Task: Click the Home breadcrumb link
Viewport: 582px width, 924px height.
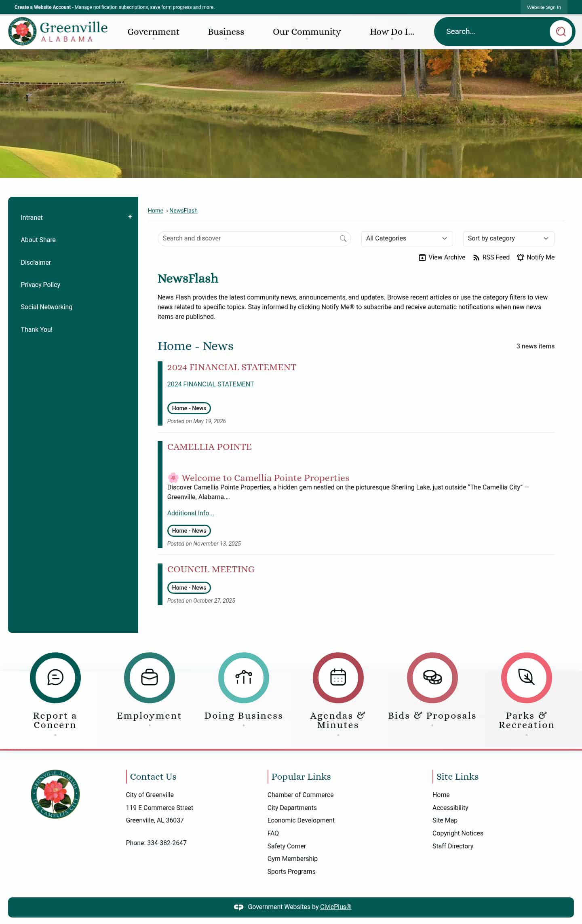Action: coord(156,211)
